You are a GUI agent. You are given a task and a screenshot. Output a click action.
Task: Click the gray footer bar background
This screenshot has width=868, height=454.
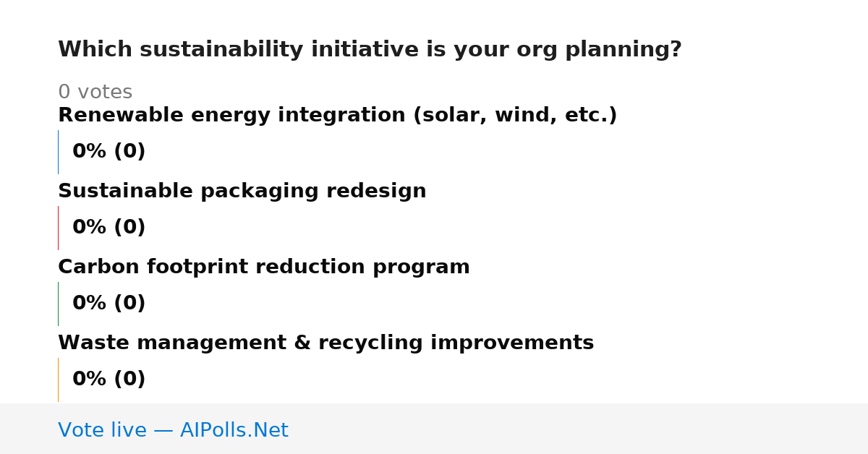pyautogui.click(x=579, y=429)
